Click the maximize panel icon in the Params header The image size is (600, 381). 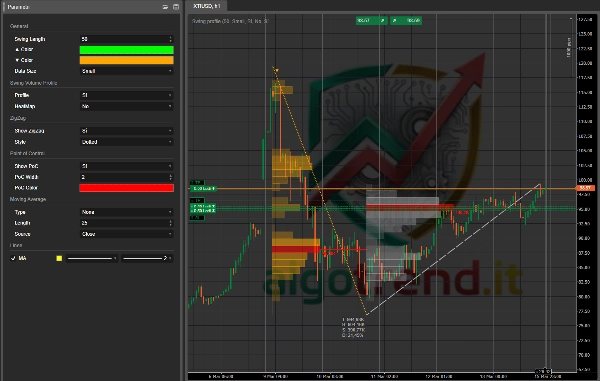(x=176, y=7)
